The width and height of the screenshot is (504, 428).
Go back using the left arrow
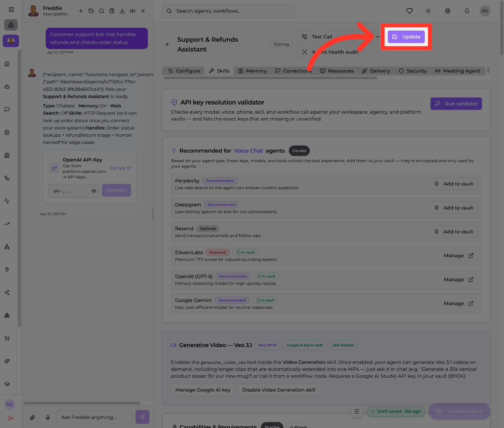168,44
